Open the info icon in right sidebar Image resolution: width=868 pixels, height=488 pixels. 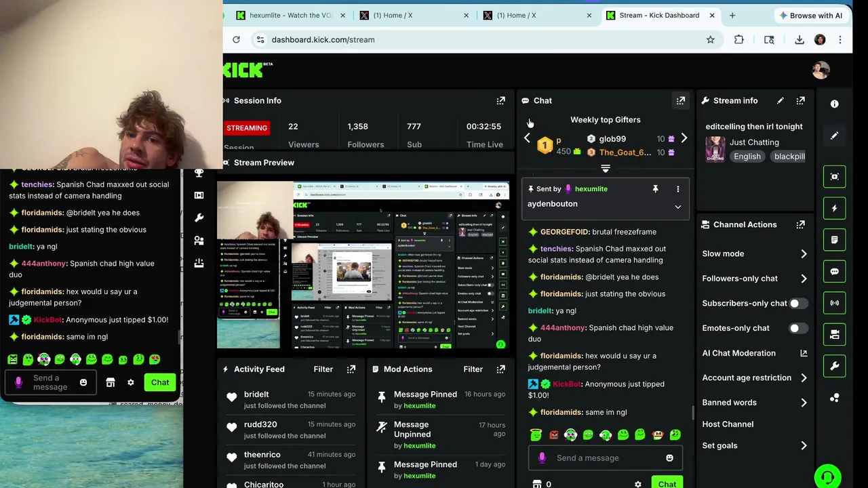point(834,104)
